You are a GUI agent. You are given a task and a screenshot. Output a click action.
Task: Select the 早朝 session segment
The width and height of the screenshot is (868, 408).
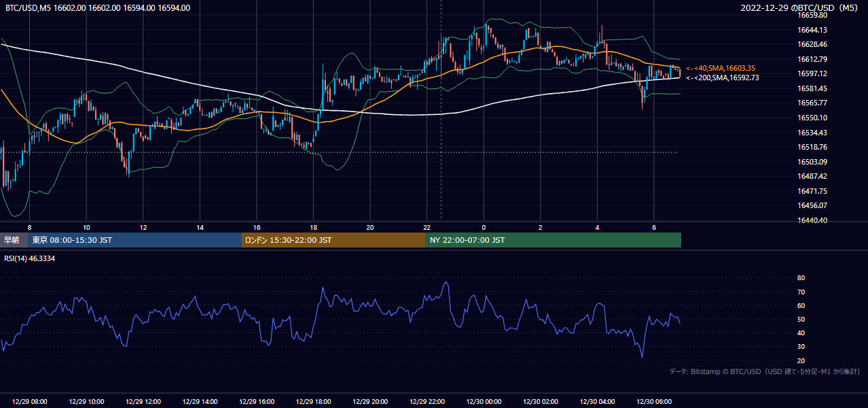[14, 240]
